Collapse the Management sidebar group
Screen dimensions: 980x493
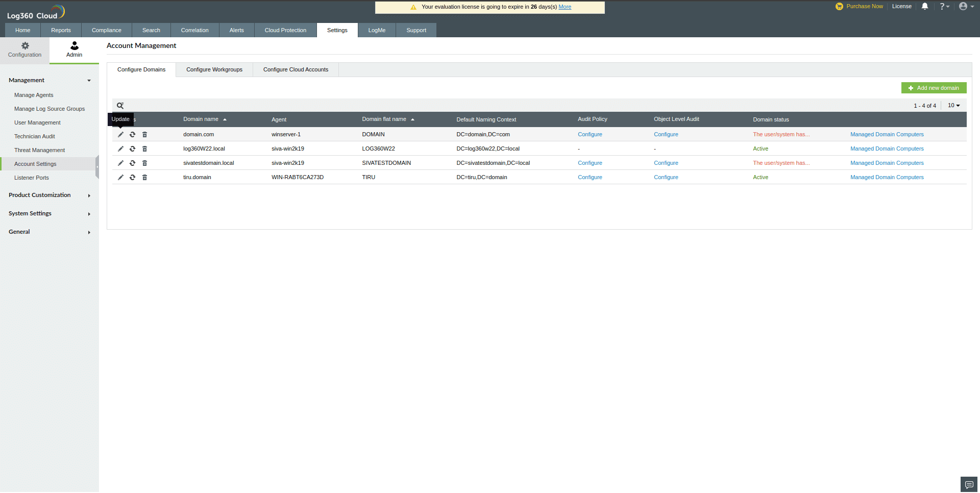(50, 80)
